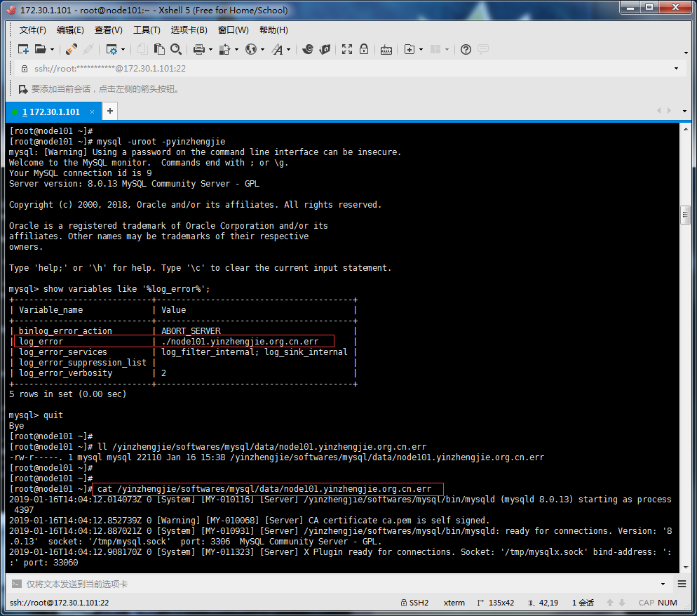Launch Xmanager using the leaf icon
The width and height of the screenshot is (697, 616).
pos(325,49)
